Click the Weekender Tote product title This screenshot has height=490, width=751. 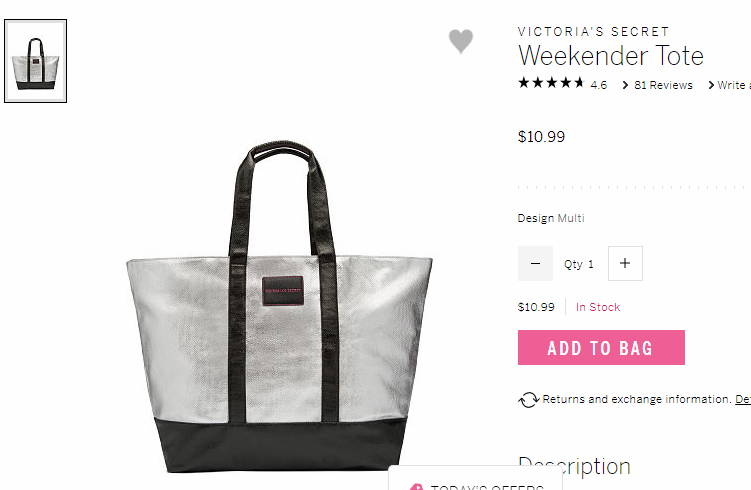click(611, 56)
